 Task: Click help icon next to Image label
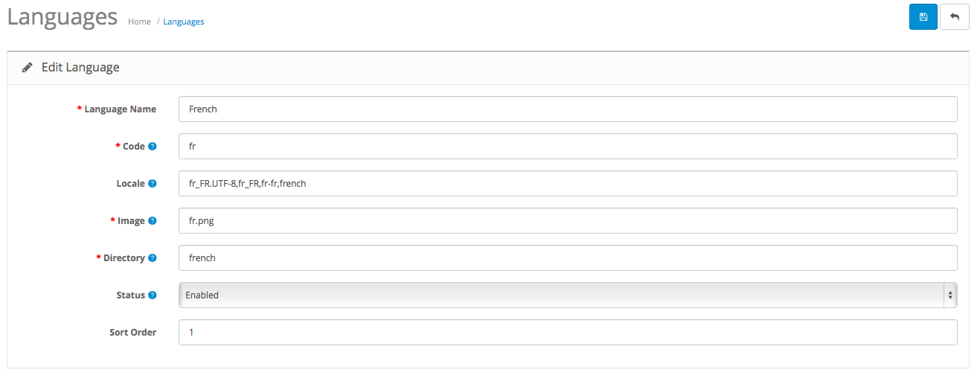tap(153, 221)
